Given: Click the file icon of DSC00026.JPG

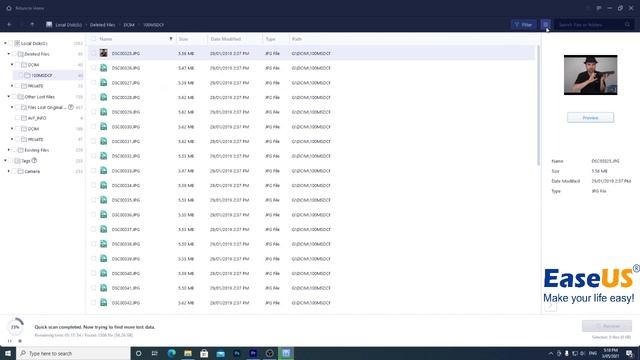Looking at the screenshot, I should pyautogui.click(x=104, y=68).
